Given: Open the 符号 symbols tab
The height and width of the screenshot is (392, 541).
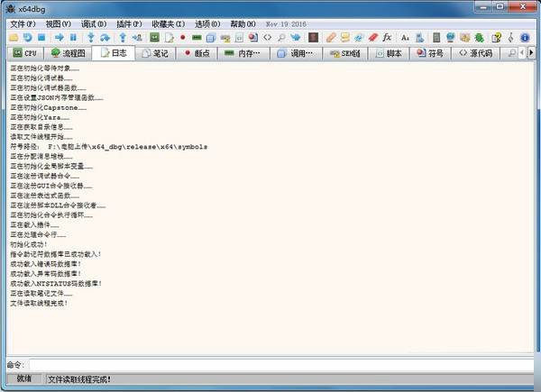Looking at the screenshot, I should [x=430, y=54].
